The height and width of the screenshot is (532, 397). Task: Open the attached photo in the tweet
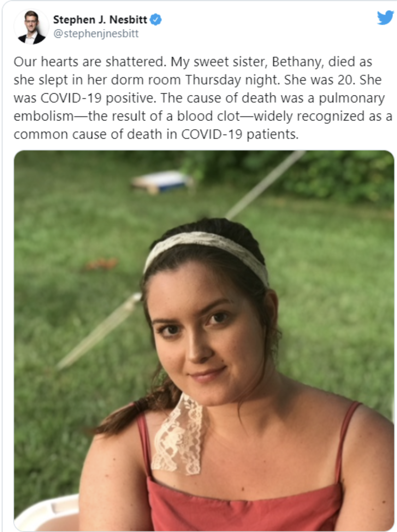point(204,341)
